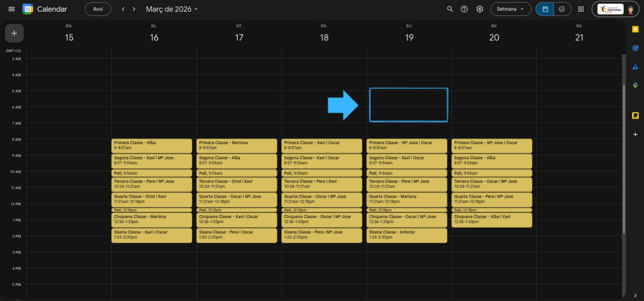Expand the side panel with bottom arrow

coord(635,295)
